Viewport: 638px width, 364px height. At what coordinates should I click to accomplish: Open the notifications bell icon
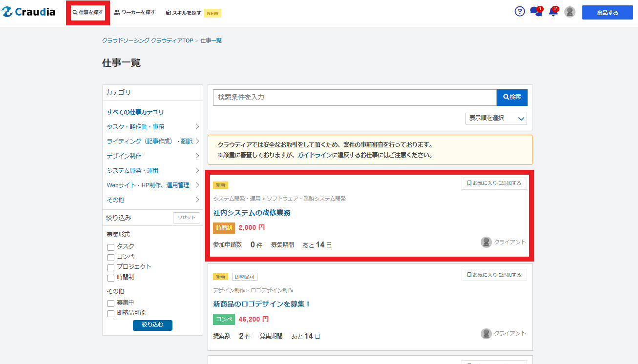click(553, 12)
